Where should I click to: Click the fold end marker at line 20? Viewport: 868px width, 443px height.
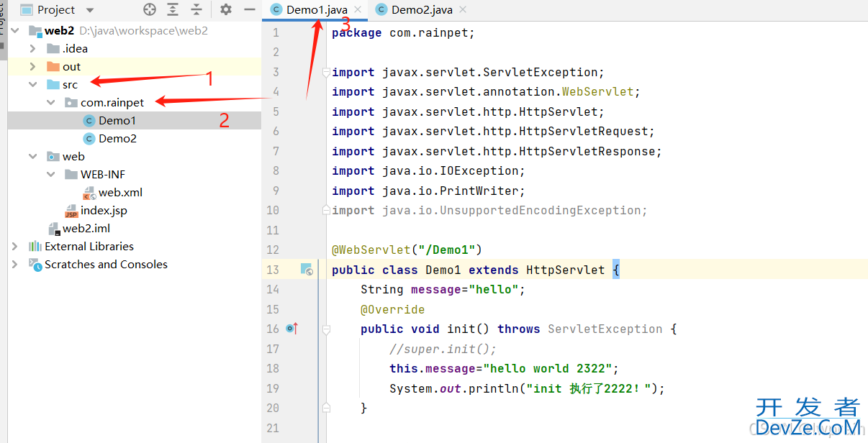point(326,408)
